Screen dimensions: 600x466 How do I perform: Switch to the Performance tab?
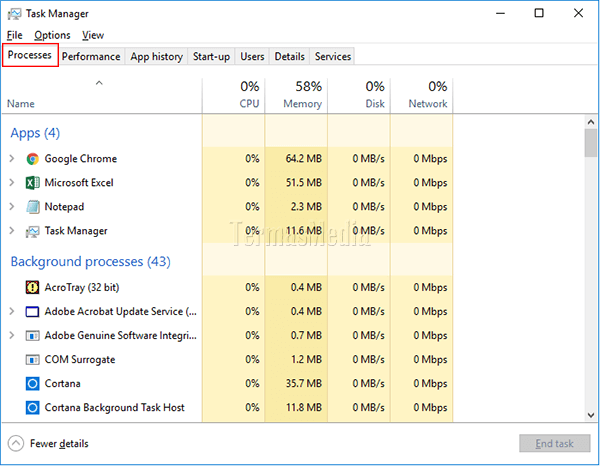point(91,57)
